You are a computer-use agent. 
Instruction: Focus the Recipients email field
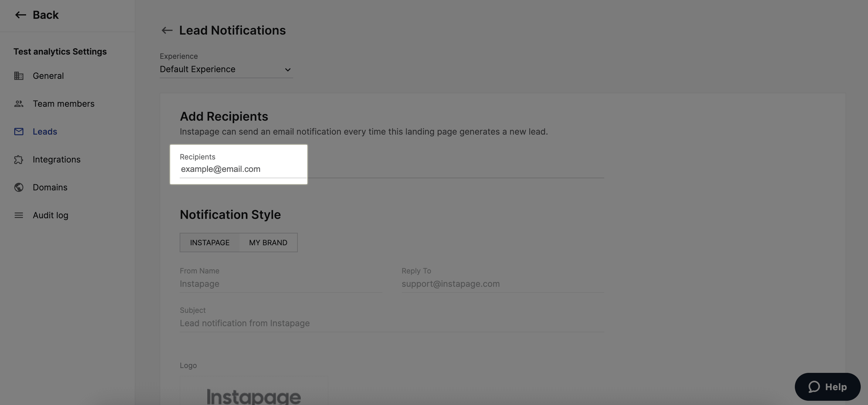pos(392,169)
